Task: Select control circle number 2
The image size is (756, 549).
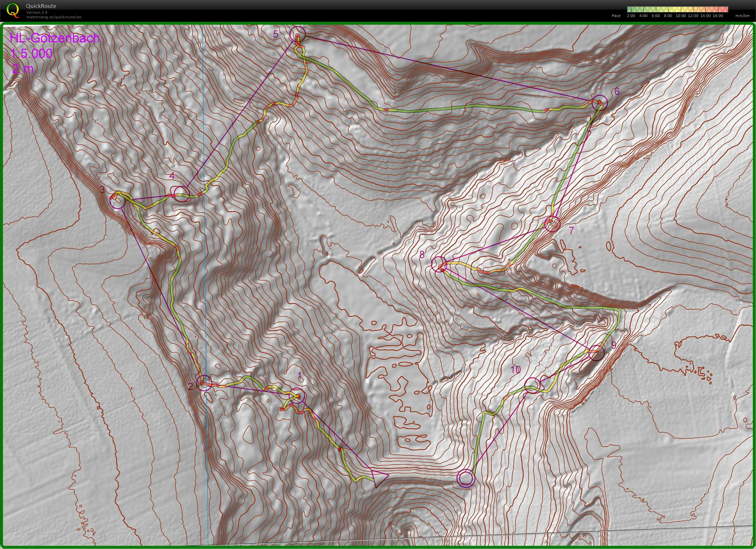Action: 204,383
